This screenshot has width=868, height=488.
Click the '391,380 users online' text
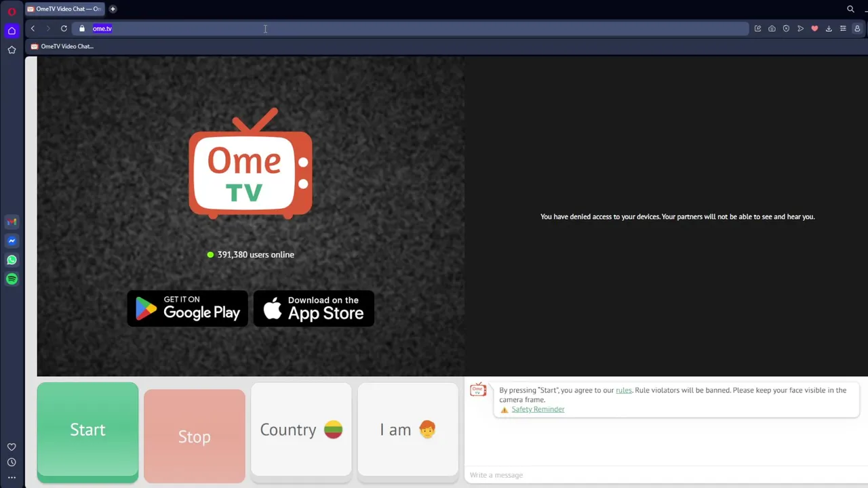[x=256, y=255]
